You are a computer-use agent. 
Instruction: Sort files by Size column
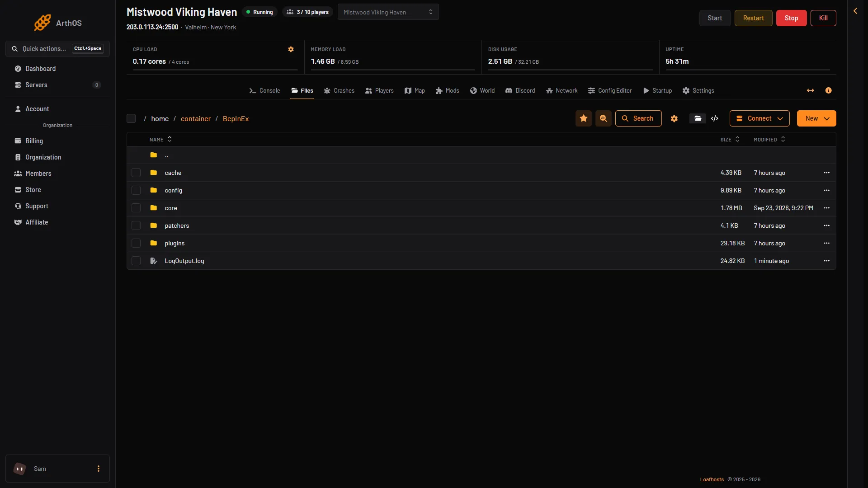[x=730, y=140]
